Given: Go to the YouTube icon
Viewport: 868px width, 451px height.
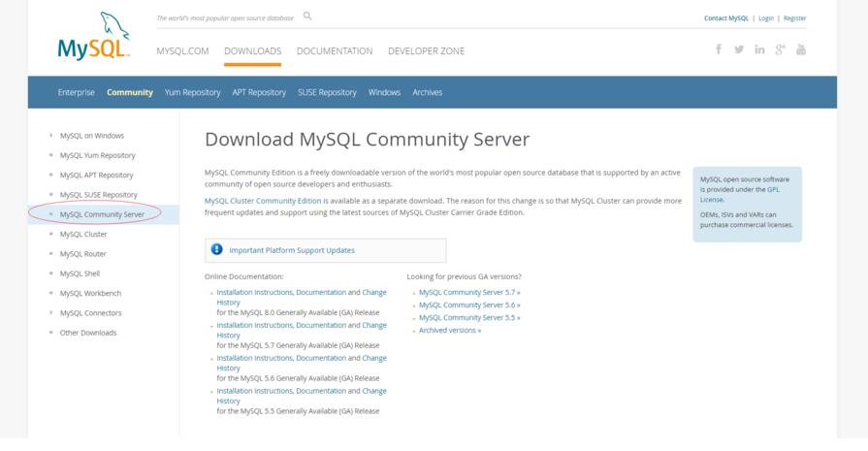Looking at the screenshot, I should tap(801, 50).
